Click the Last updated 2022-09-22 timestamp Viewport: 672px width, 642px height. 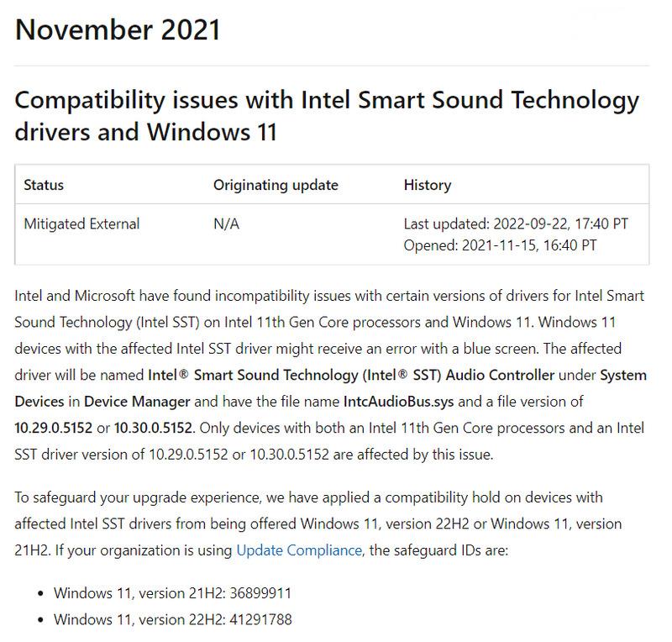[516, 224]
